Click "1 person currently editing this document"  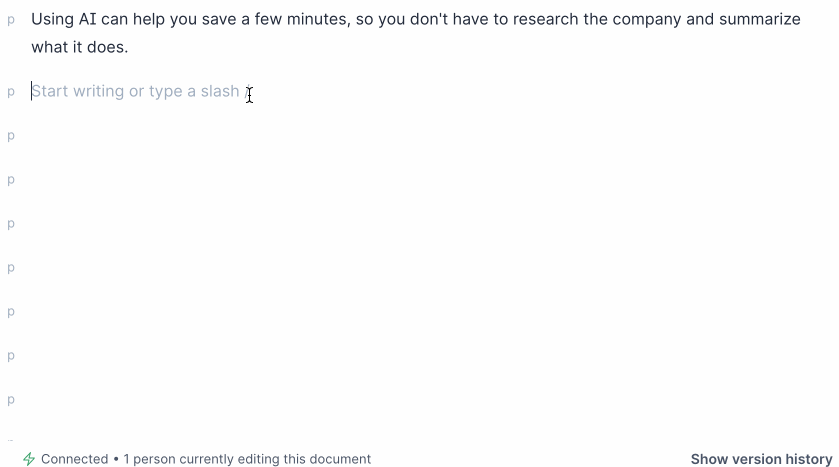[x=247, y=459]
